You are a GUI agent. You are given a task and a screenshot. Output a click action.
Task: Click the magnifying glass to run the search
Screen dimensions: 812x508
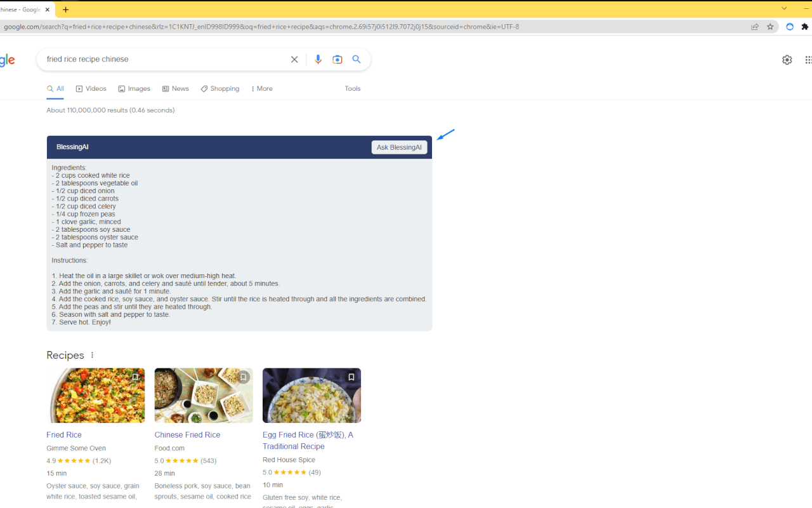tap(357, 59)
